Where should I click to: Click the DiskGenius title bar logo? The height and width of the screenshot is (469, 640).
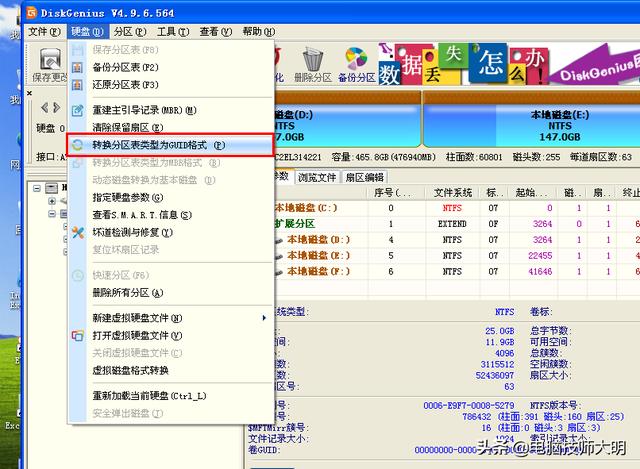pos(31,13)
